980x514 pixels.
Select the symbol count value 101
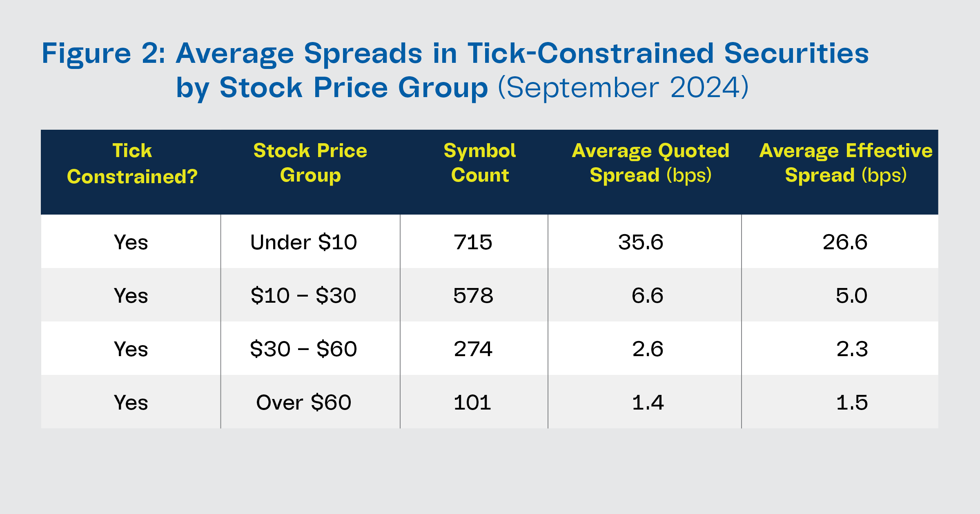[472, 403]
